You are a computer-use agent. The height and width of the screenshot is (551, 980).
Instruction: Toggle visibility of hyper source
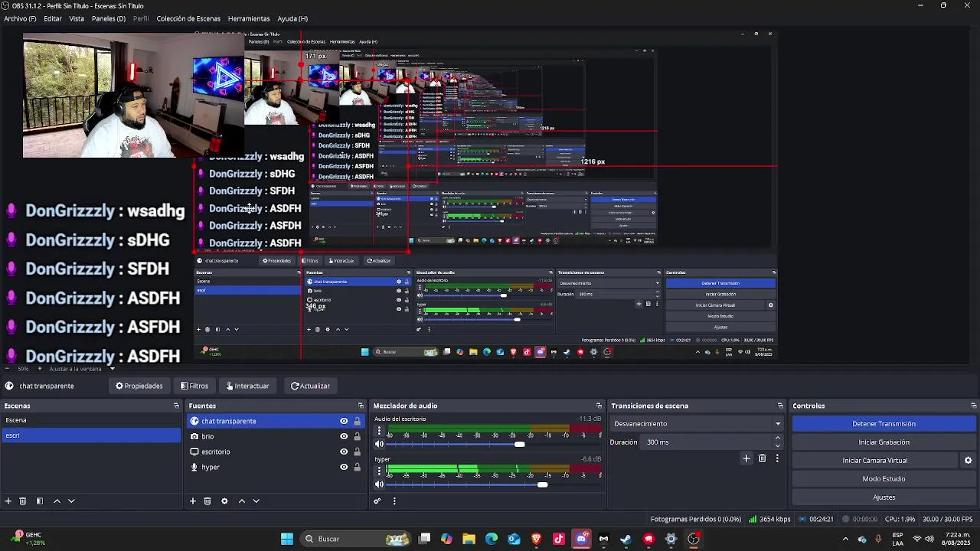[344, 467]
